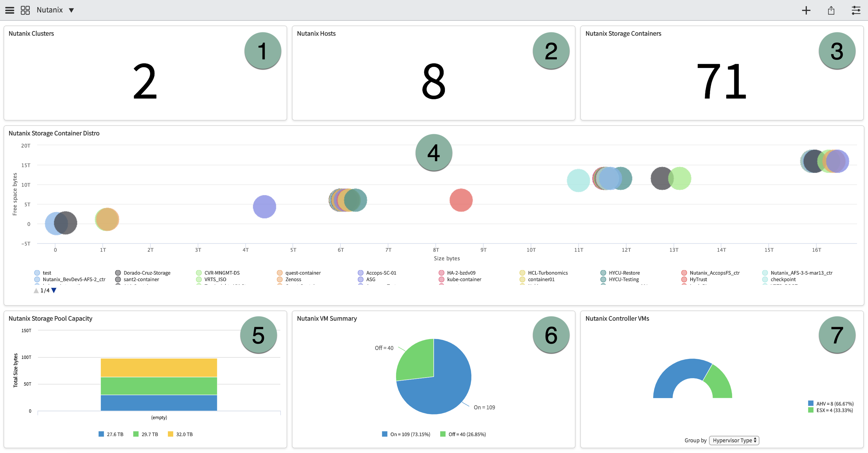Toggle HCL-Turbonomics legend entry
Viewport: 868px width, 453px height.
click(x=544, y=273)
